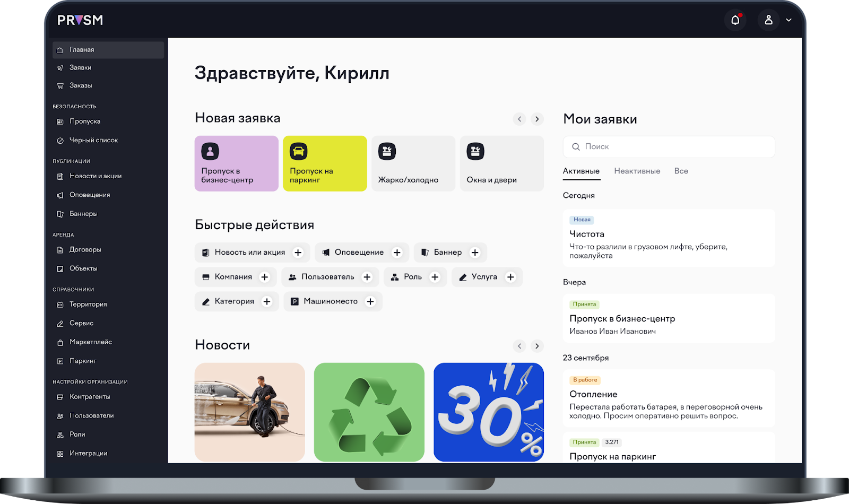Click the left arrow in Новости carousel
This screenshot has height=504, width=849.
[519, 345]
